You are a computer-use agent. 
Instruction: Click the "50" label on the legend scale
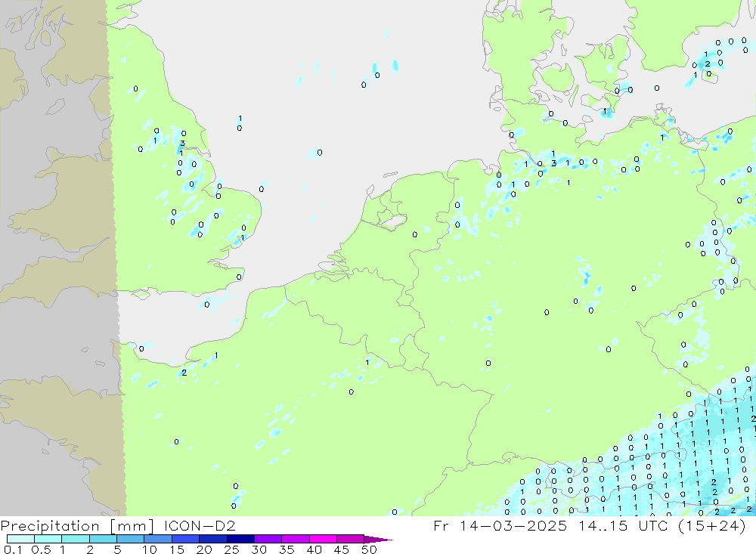tap(370, 549)
